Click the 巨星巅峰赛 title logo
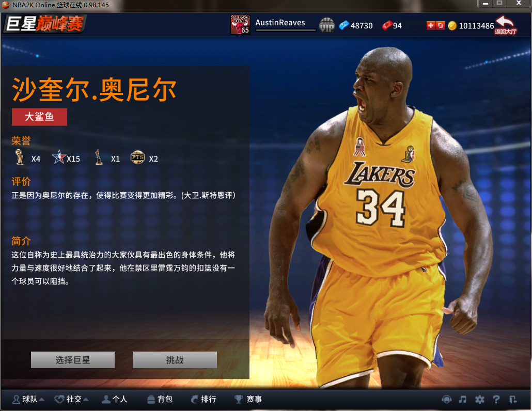This screenshot has height=411, width=532. (44, 24)
